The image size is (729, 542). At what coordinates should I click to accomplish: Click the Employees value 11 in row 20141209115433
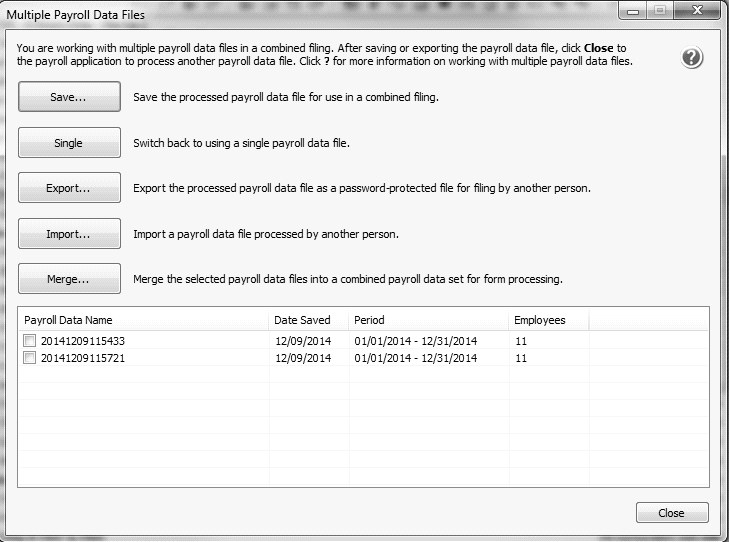point(521,341)
